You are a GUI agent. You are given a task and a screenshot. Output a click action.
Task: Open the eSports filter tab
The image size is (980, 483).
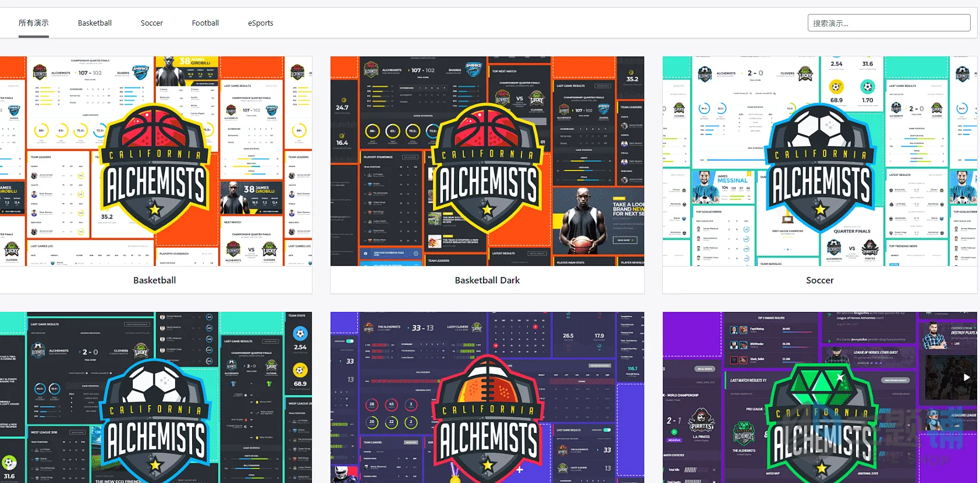pyautogui.click(x=261, y=23)
